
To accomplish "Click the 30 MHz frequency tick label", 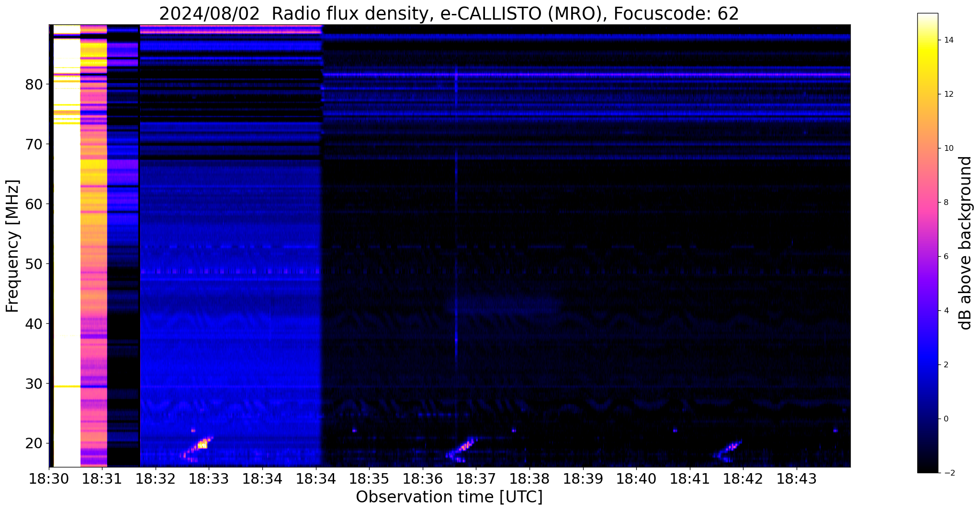I will 34,384.
